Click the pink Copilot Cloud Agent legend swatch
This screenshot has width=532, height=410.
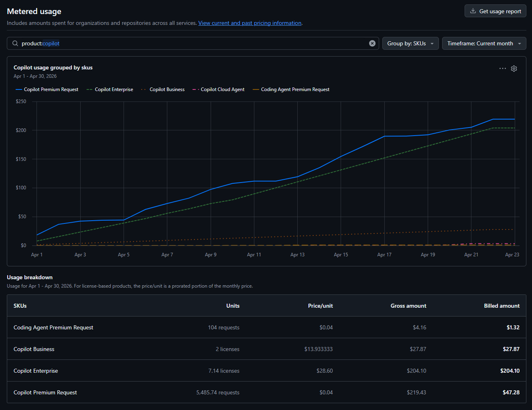coord(196,89)
